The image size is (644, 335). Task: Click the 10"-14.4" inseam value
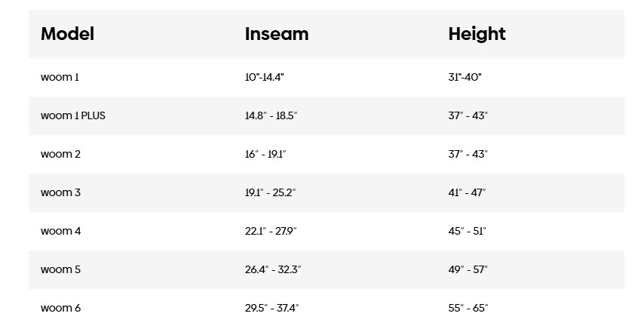click(265, 77)
